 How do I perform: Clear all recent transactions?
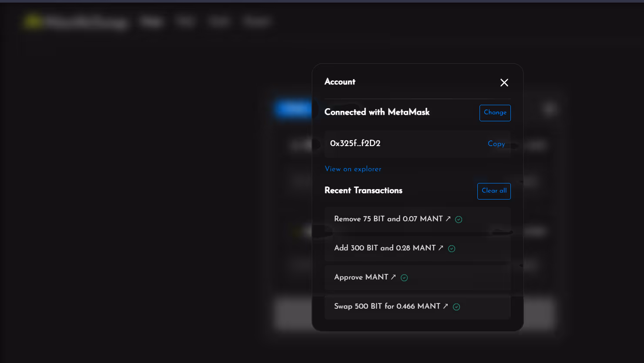point(494,191)
